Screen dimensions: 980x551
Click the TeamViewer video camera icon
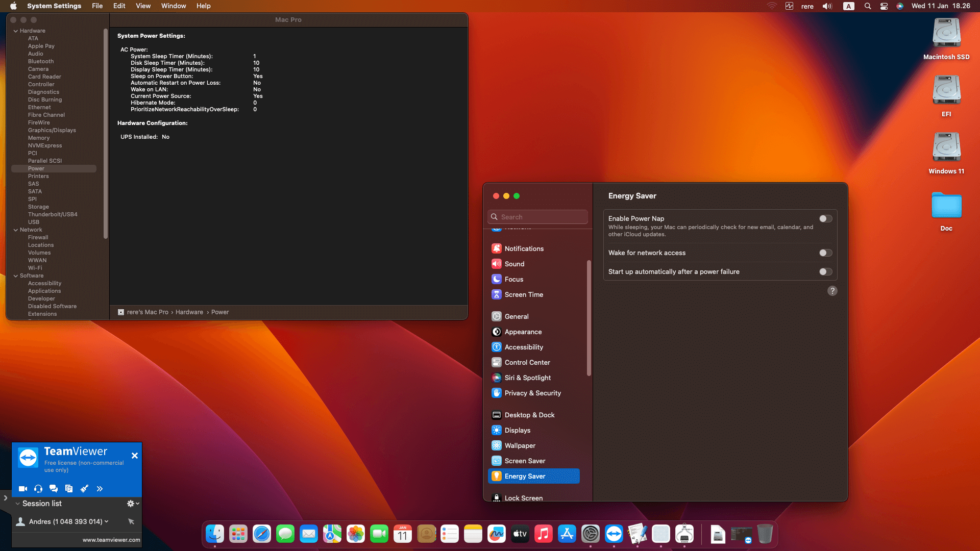[23, 489]
